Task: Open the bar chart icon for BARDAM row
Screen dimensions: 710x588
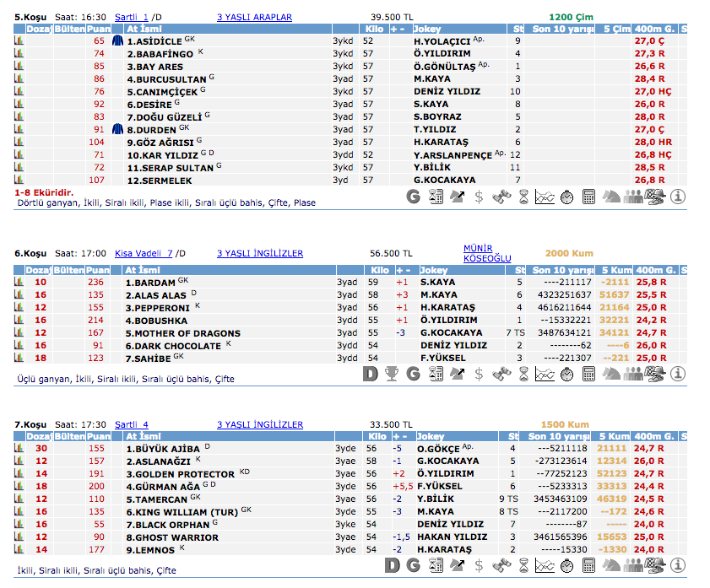Action: (19, 283)
